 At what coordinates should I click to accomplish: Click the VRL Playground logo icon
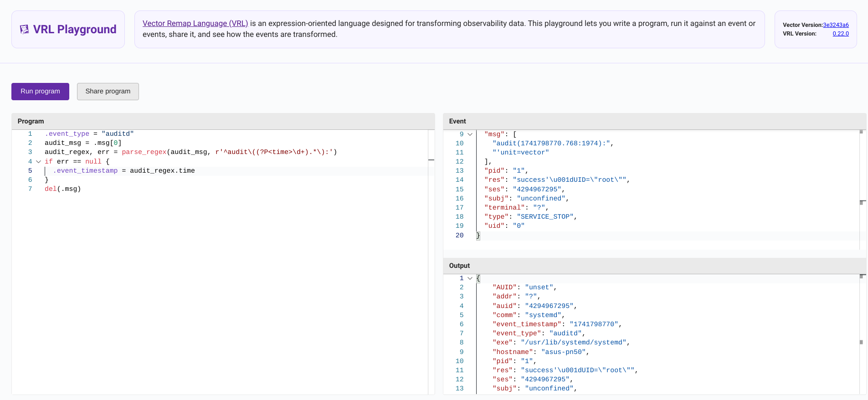[24, 30]
